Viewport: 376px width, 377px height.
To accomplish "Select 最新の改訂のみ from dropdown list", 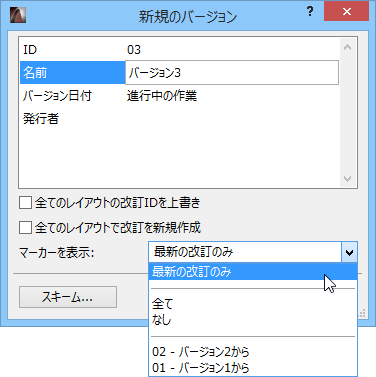I will [x=253, y=272].
